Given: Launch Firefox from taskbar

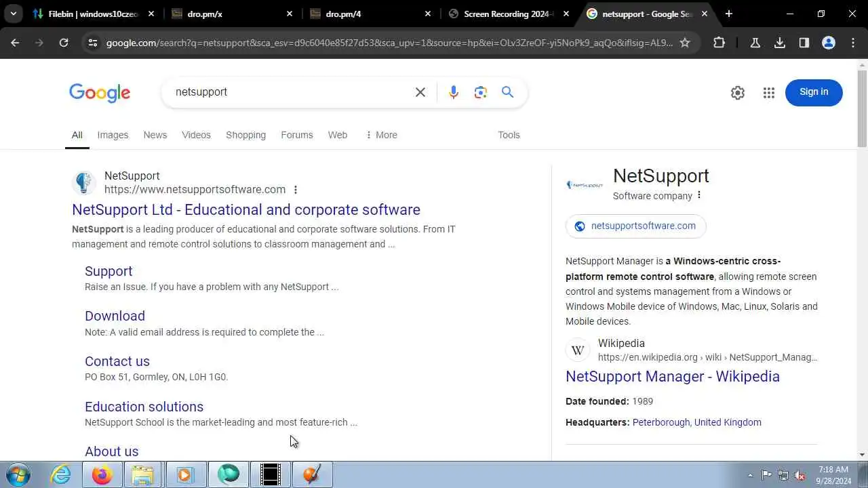Looking at the screenshot, I should pos(102,474).
